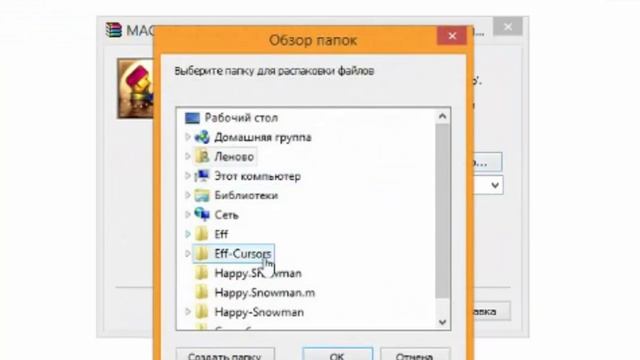Expand the Библиотеки node
Image resolution: width=640 pixels, height=360 pixels.
coord(188,196)
